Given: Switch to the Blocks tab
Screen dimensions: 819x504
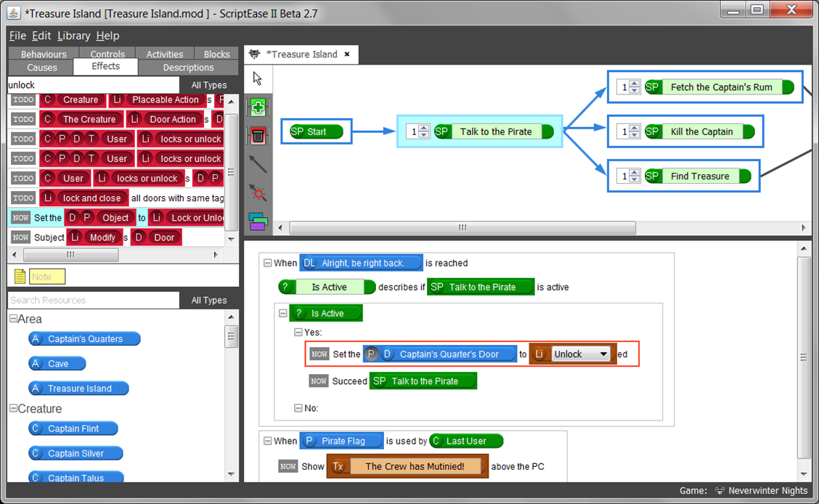Looking at the screenshot, I should [217, 53].
